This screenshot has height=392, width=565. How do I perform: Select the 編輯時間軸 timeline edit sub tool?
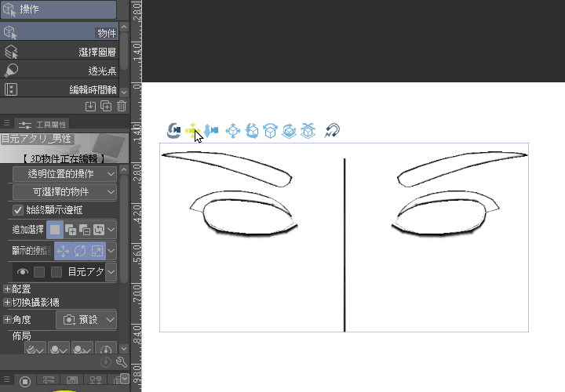(59, 89)
